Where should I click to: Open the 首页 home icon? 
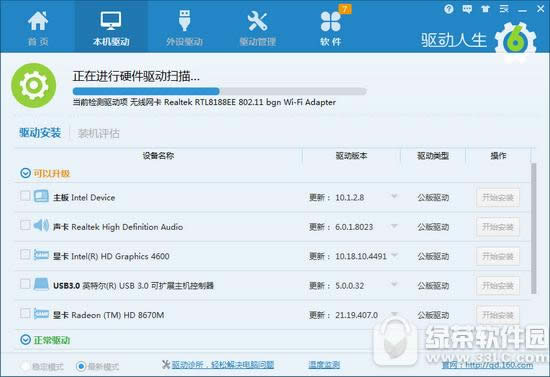(38, 21)
